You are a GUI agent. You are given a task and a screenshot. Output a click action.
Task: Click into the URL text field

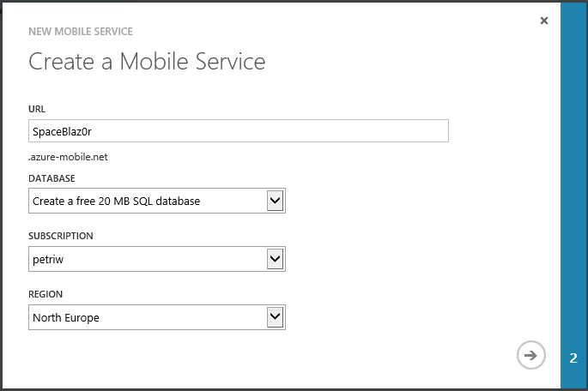[x=238, y=130]
